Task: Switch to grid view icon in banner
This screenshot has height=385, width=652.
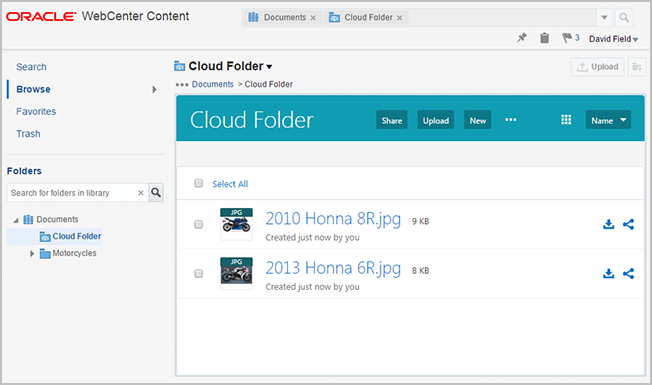Action: point(566,120)
